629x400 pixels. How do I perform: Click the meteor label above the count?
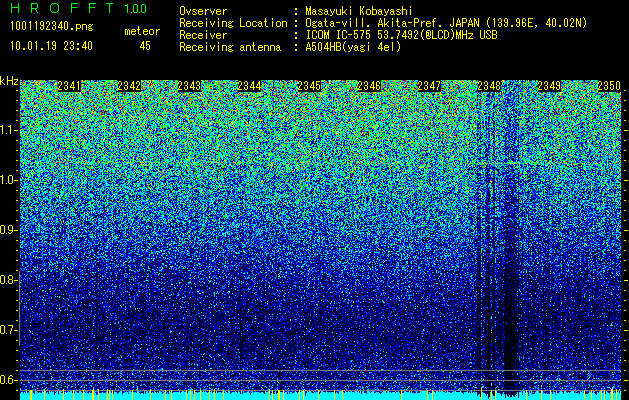click(142, 31)
